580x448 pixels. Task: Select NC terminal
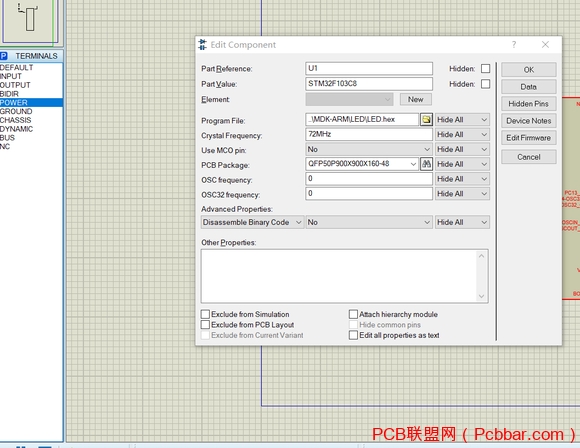[31, 146]
